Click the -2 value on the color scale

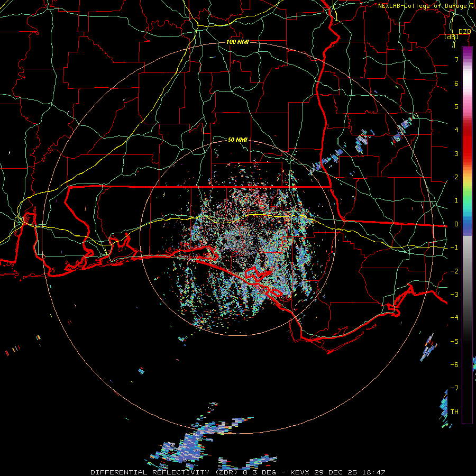point(454,271)
